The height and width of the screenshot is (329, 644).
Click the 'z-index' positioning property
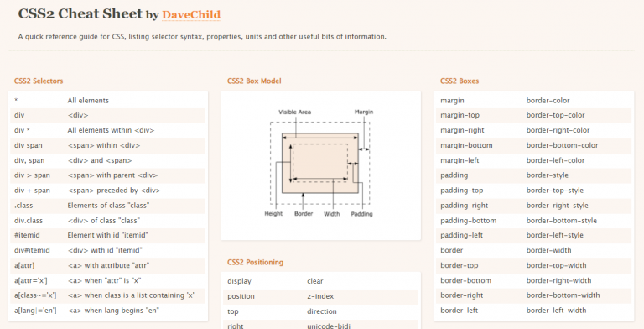point(320,296)
